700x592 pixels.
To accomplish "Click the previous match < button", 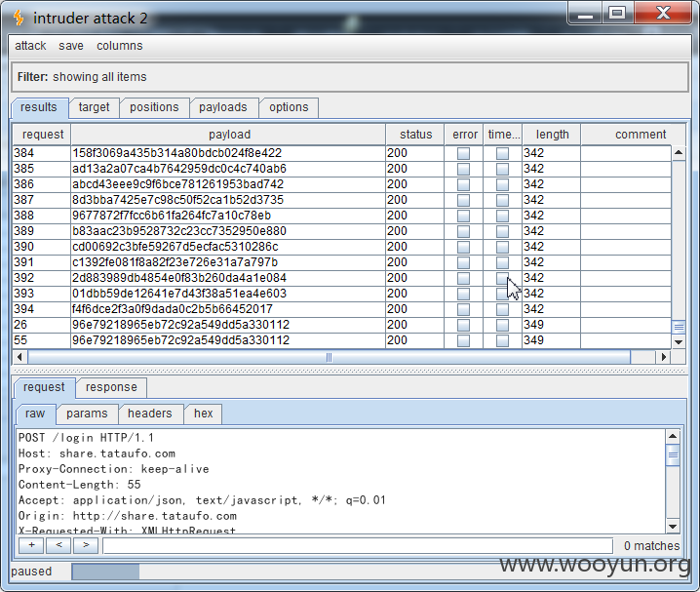I will 58,545.
